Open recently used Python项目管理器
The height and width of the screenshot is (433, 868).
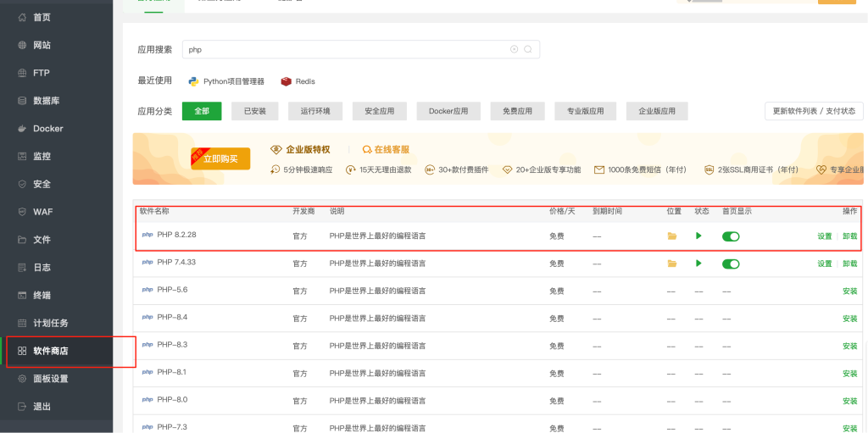tap(226, 81)
